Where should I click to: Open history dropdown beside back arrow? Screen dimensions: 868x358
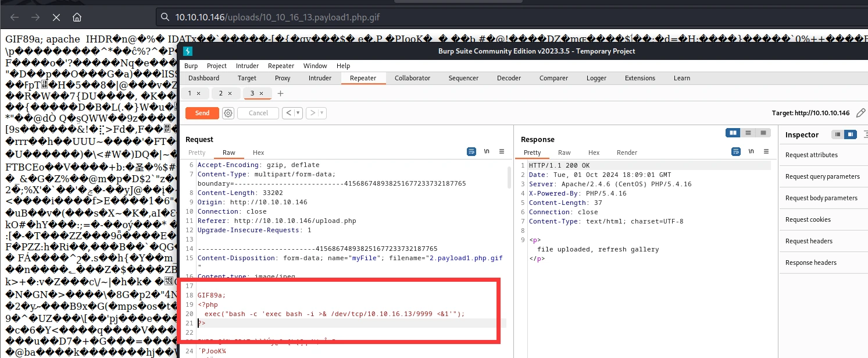299,113
